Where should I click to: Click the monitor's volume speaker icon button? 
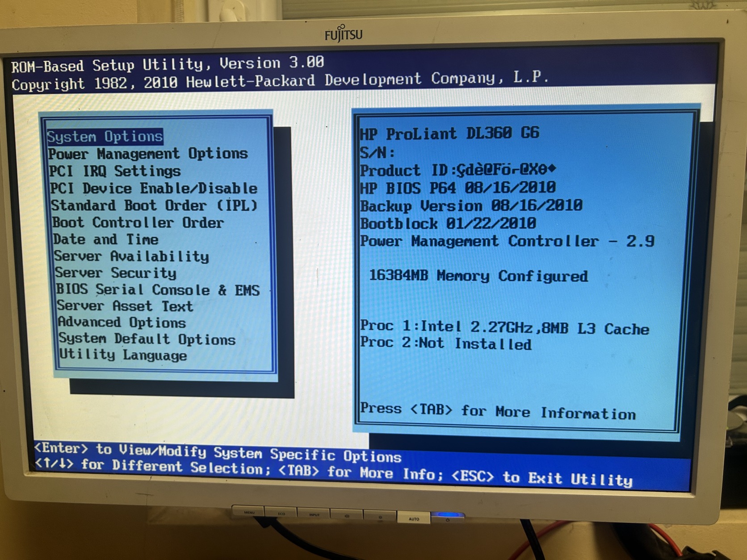pos(347,516)
